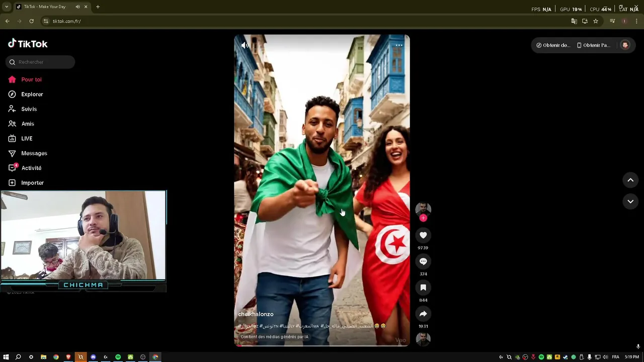Open the creator avatar beside the video
This screenshot has height=362, width=644.
[423, 209]
